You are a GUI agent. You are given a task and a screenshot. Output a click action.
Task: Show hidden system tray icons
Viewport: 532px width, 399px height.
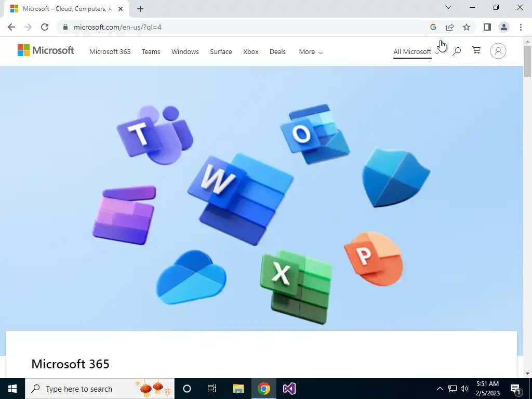[x=440, y=389]
